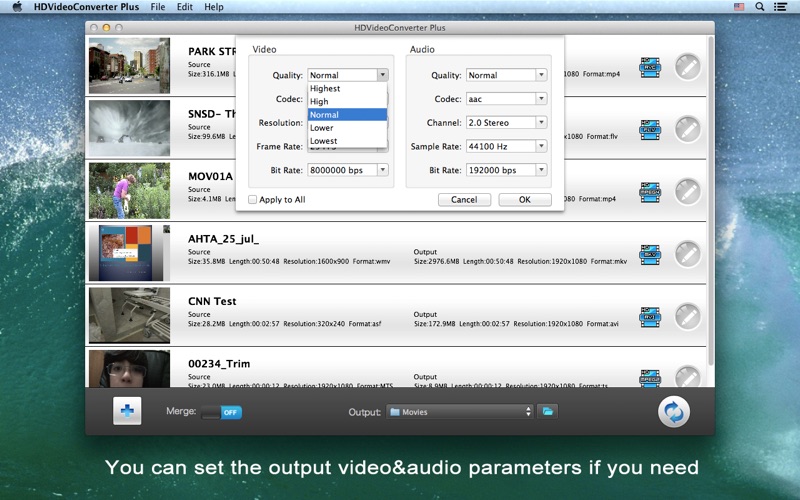Viewport: 800px width, 500px height.
Task: Check the Apply to All checkbox
Action: click(252, 199)
